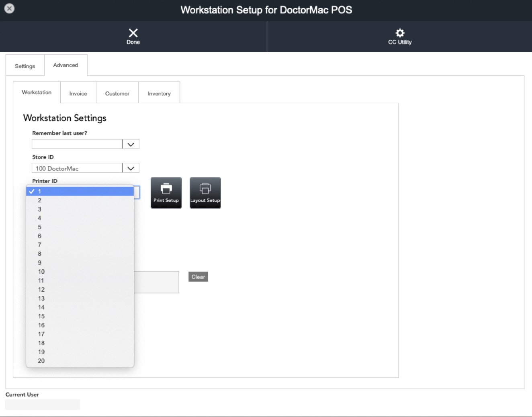Close the Workstation Setup window
This screenshot has width=532, height=417.
(9, 8)
